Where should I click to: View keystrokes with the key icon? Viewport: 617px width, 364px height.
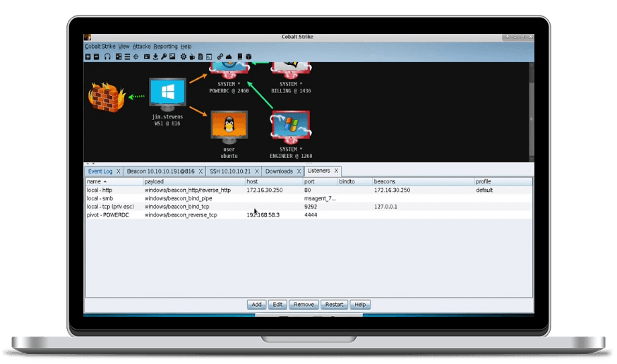(164, 56)
